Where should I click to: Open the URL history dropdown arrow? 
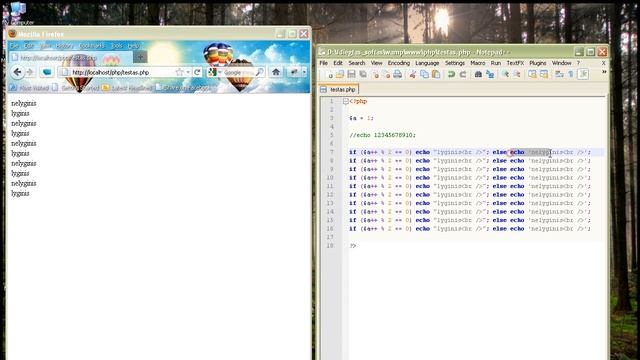coord(188,73)
